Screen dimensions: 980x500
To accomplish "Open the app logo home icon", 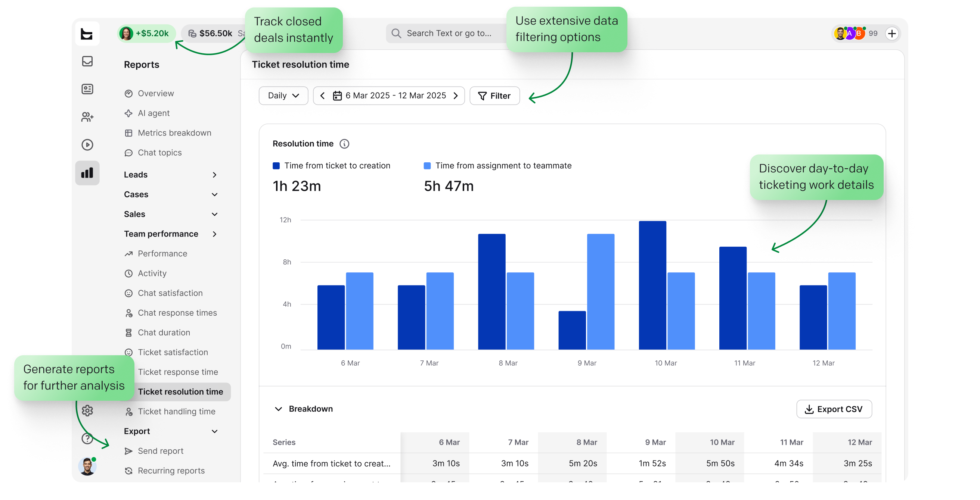I will pos(87,34).
